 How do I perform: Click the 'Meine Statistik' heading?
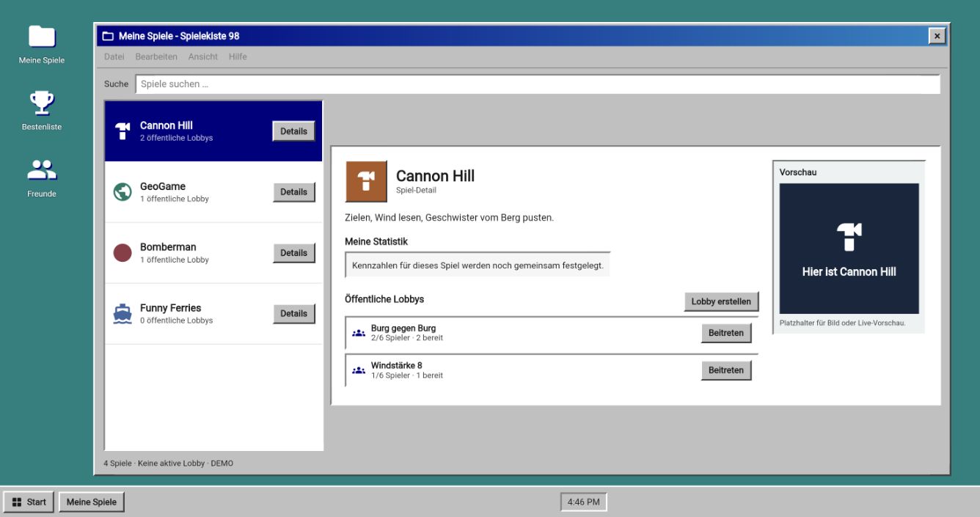(376, 241)
